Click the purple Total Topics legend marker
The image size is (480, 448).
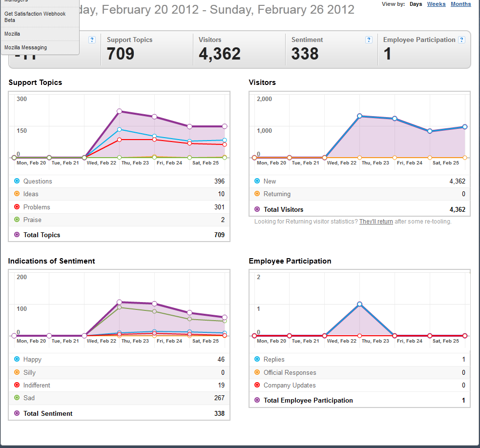[17, 235]
